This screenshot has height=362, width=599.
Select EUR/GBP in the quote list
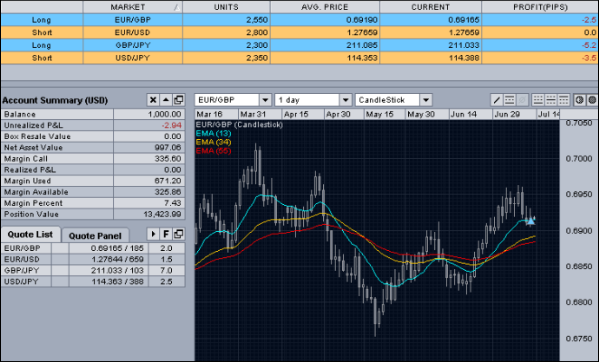(22, 248)
